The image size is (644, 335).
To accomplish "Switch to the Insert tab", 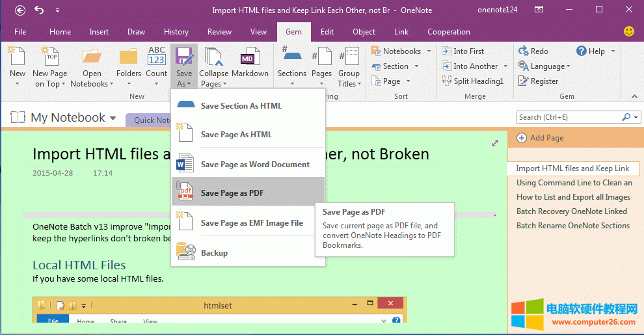I will (99, 32).
